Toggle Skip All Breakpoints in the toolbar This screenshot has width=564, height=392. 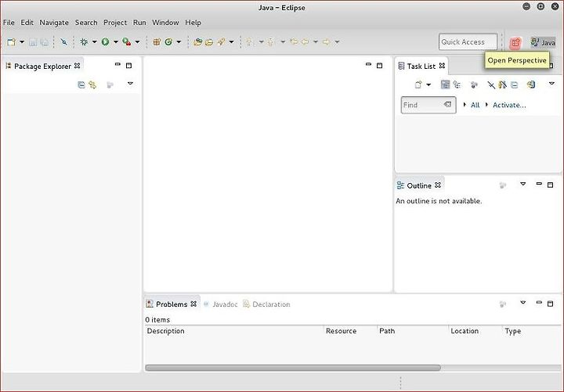[63, 42]
